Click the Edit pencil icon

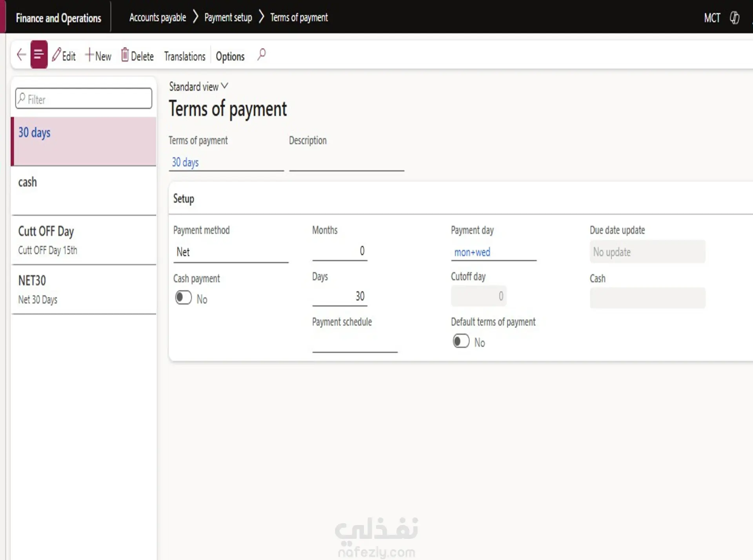(57, 55)
